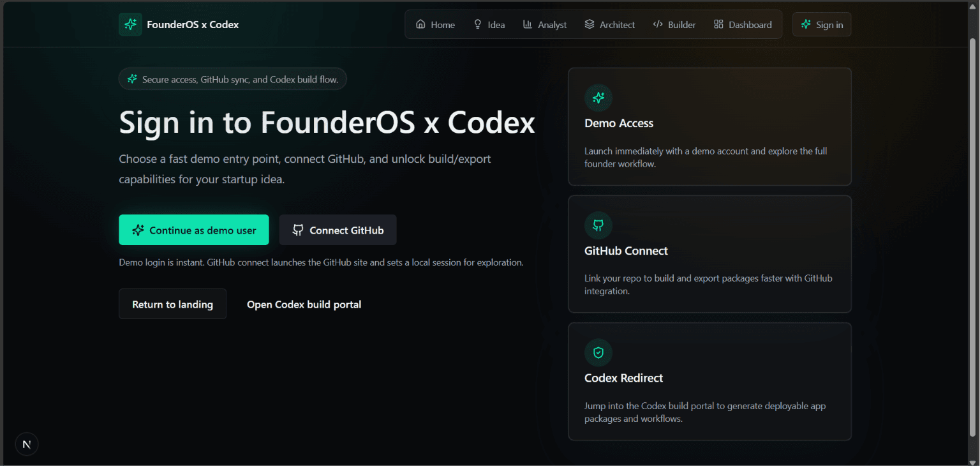Click the sparkle icon in Sign in button
The height and width of the screenshot is (466, 980).
tap(806, 24)
